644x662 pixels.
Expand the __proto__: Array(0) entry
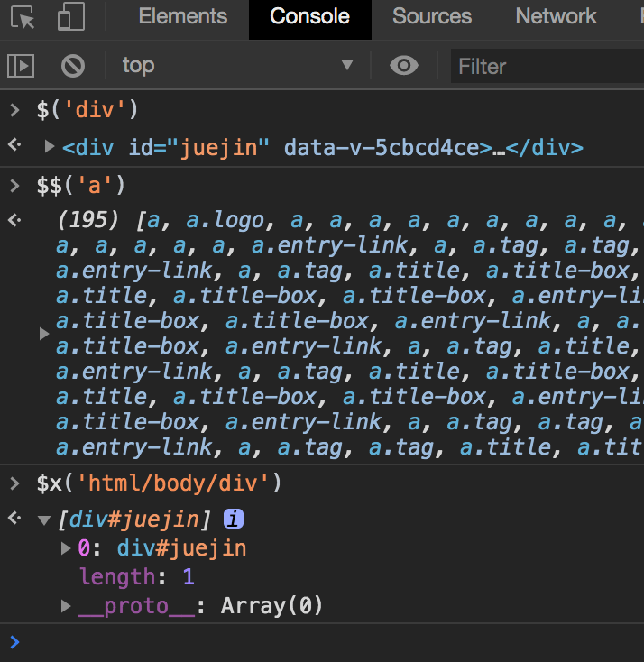66,606
